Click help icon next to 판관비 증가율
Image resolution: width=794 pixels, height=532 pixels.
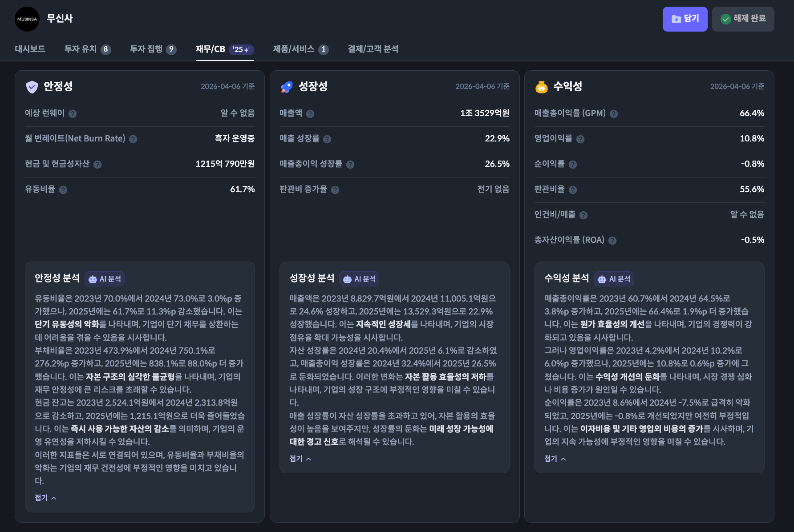pos(335,190)
